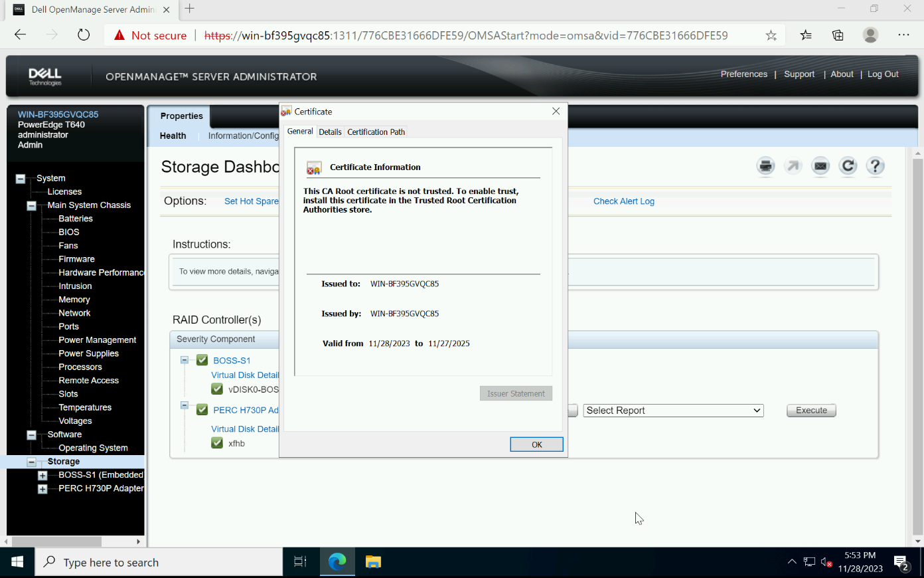Open the browser Favorites list
The image size is (924, 578).
pyautogui.click(x=806, y=35)
